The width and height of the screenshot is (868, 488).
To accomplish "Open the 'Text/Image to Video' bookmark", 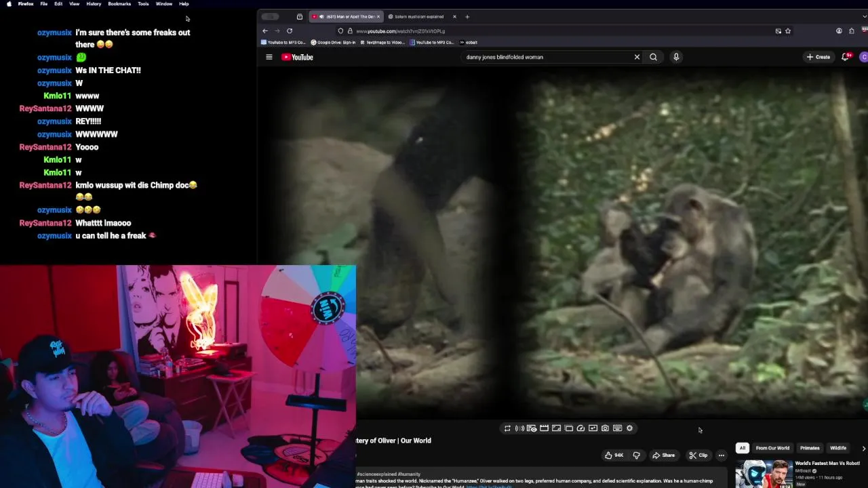I will pos(382,42).
